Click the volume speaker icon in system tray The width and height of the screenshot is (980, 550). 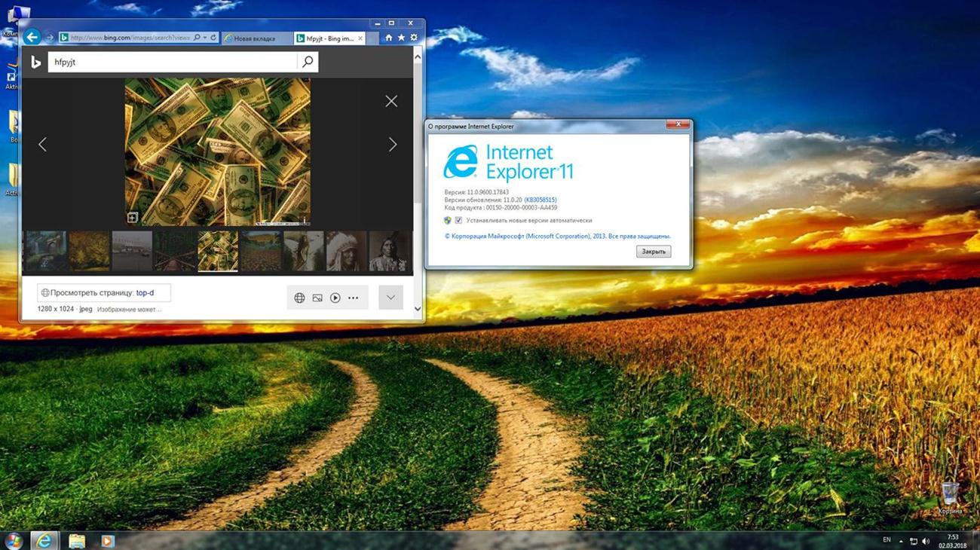click(926, 541)
